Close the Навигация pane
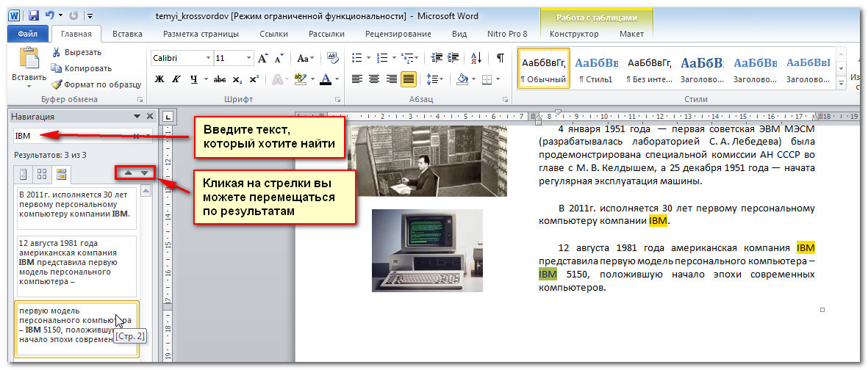 click(x=149, y=117)
